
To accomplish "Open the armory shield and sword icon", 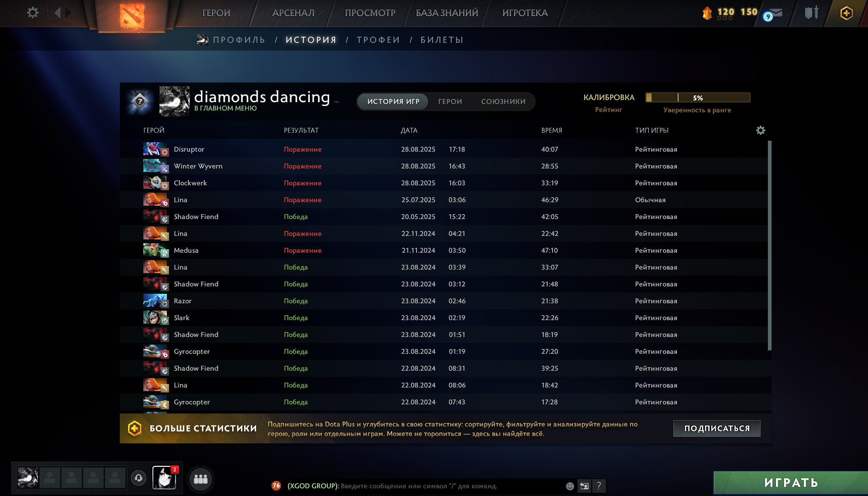I will (x=811, y=13).
